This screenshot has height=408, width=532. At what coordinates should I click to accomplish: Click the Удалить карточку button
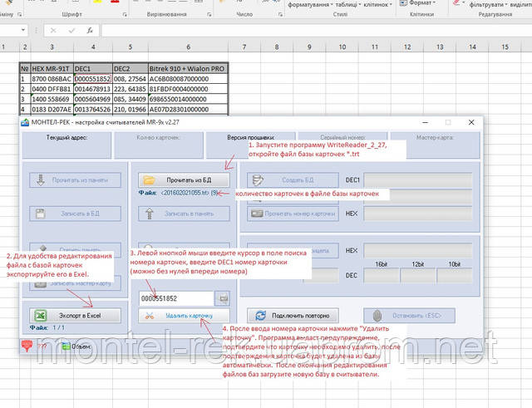click(x=184, y=316)
